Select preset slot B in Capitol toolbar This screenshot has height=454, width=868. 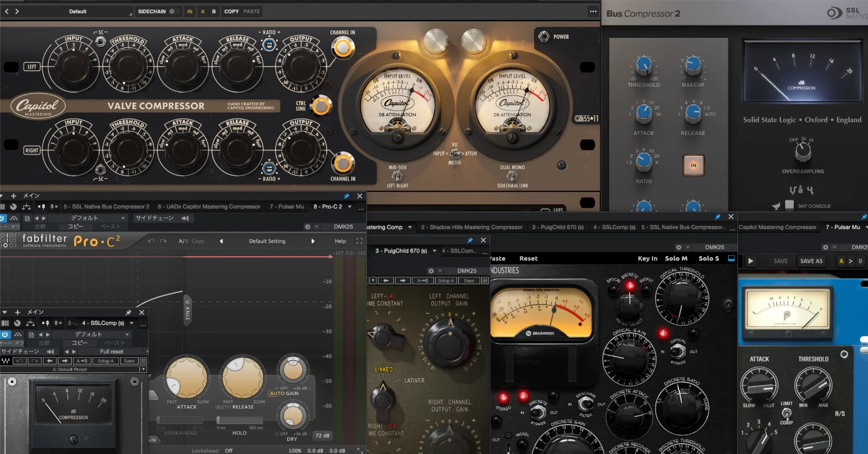point(214,11)
